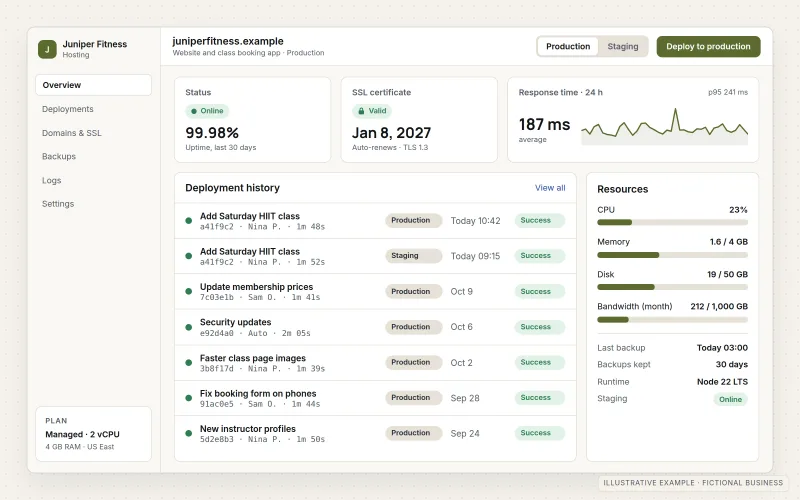Click the Bandwidth (month) usage bar
The image size is (800, 500).
pos(672,319)
